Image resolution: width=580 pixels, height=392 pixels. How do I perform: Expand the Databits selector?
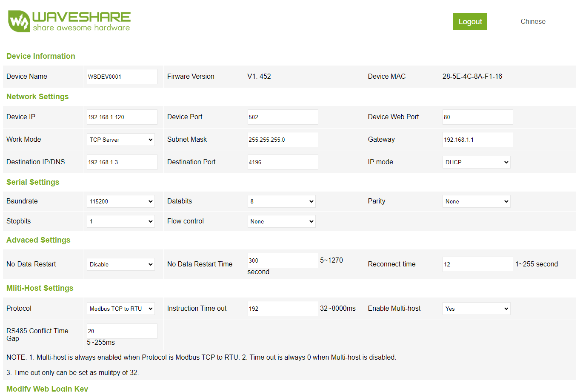(281, 201)
